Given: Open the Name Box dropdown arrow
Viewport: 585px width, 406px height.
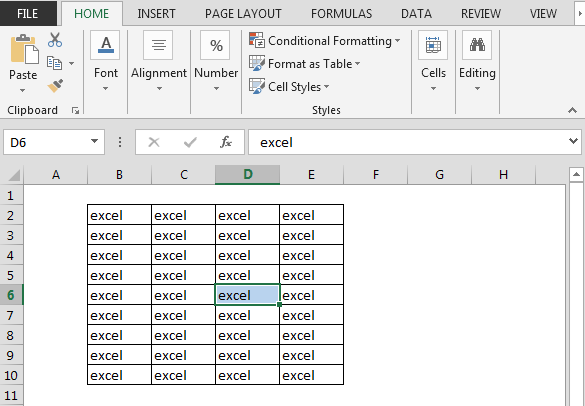Looking at the screenshot, I should pos(94,141).
